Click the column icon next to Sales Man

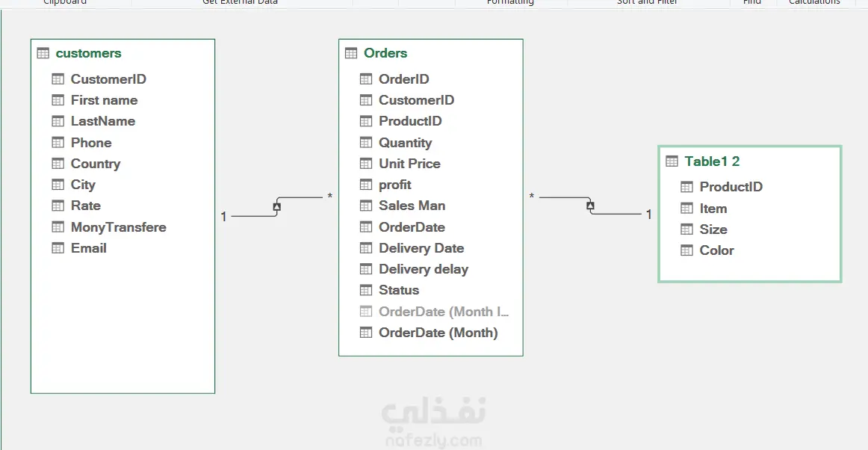point(366,206)
